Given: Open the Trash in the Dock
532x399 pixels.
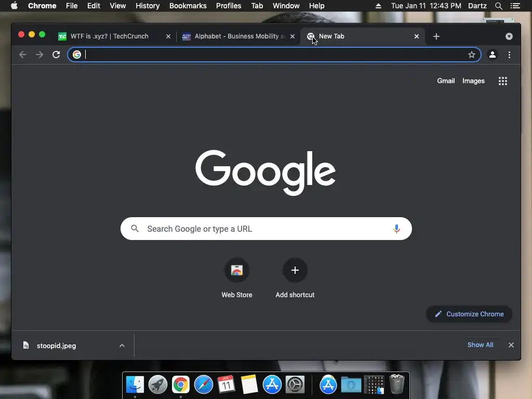Looking at the screenshot, I should [x=396, y=384].
